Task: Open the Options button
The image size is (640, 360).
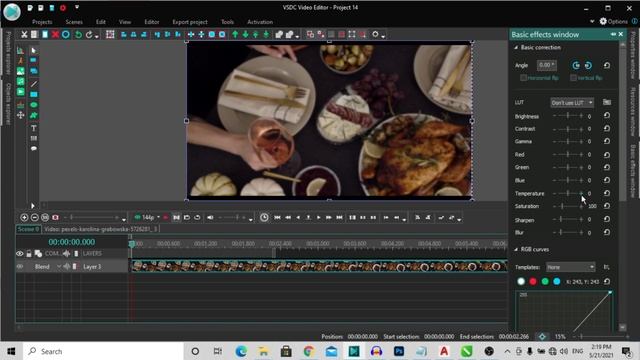Action: click(613, 21)
